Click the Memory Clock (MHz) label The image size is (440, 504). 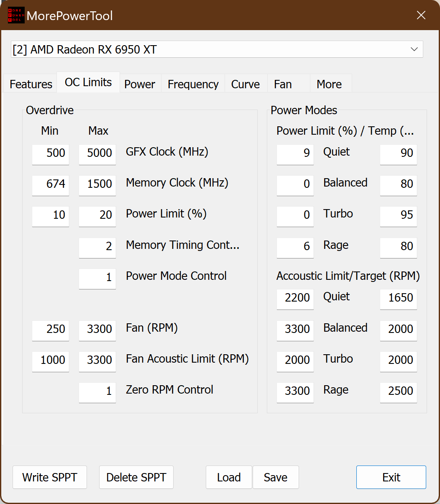pyautogui.click(x=177, y=183)
